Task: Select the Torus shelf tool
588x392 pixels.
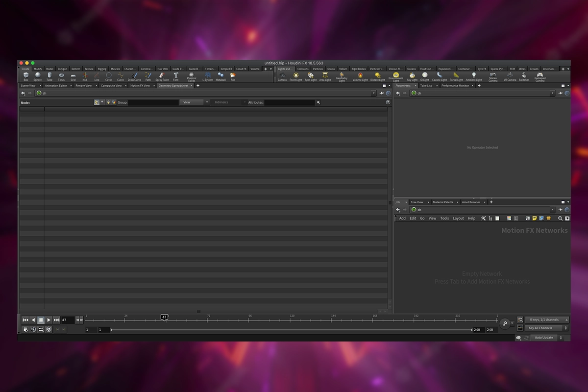Action: point(61,76)
